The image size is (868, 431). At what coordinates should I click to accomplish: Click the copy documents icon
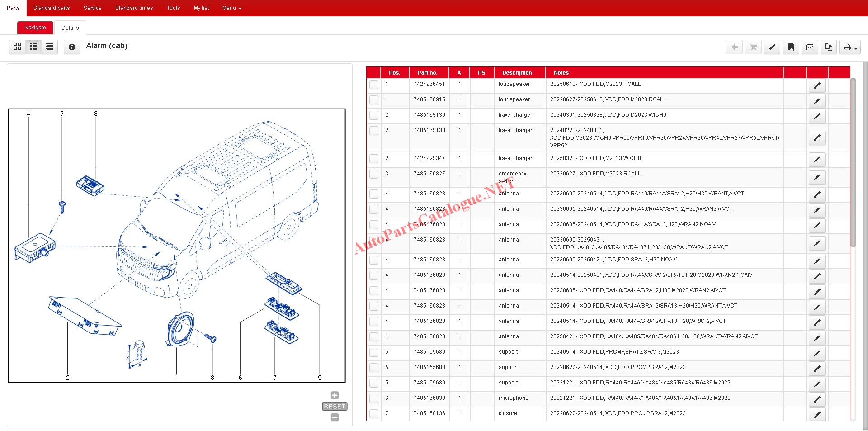[828, 47]
